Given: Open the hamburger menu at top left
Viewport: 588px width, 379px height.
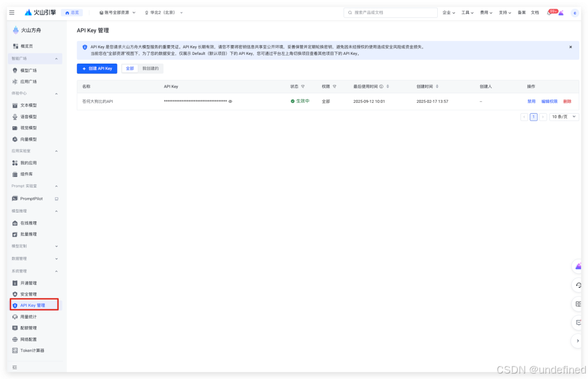Looking at the screenshot, I should [12, 13].
